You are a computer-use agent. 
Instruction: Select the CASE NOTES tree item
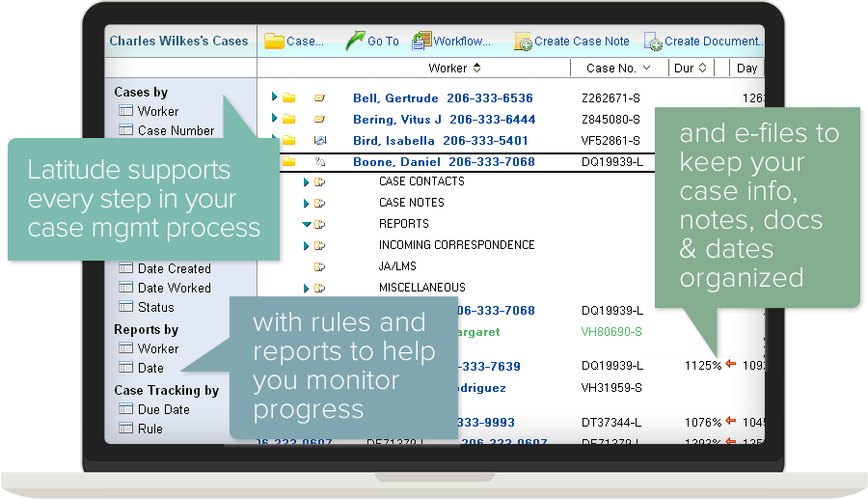click(411, 202)
